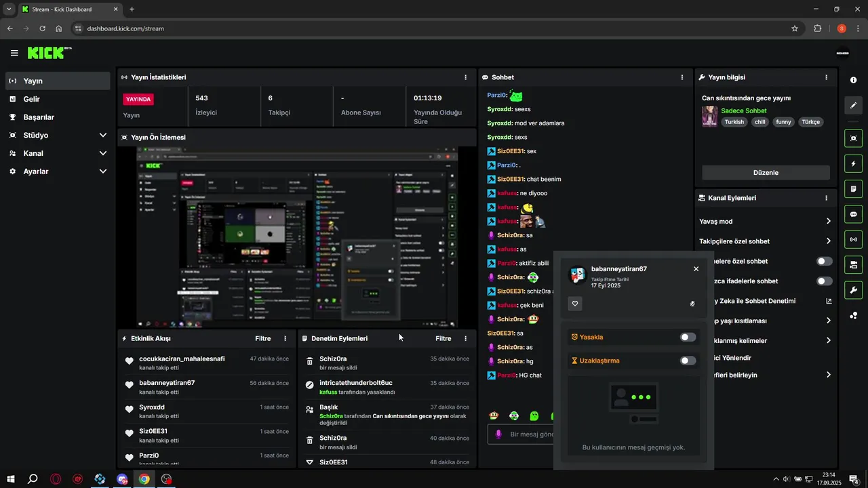Toggle channel actions widget icon in right sidebar
This screenshot has height=488, width=868.
coord(853,264)
